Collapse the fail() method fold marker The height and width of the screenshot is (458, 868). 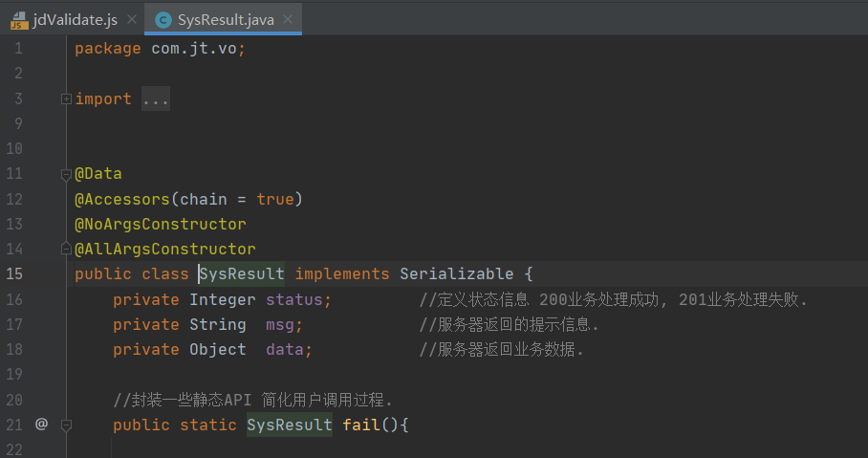point(66,425)
